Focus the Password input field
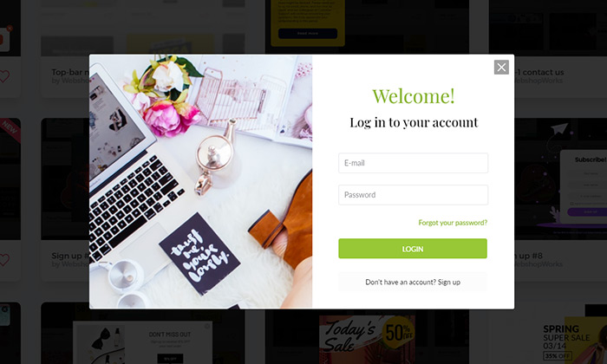This screenshot has width=607, height=364. [x=413, y=195]
